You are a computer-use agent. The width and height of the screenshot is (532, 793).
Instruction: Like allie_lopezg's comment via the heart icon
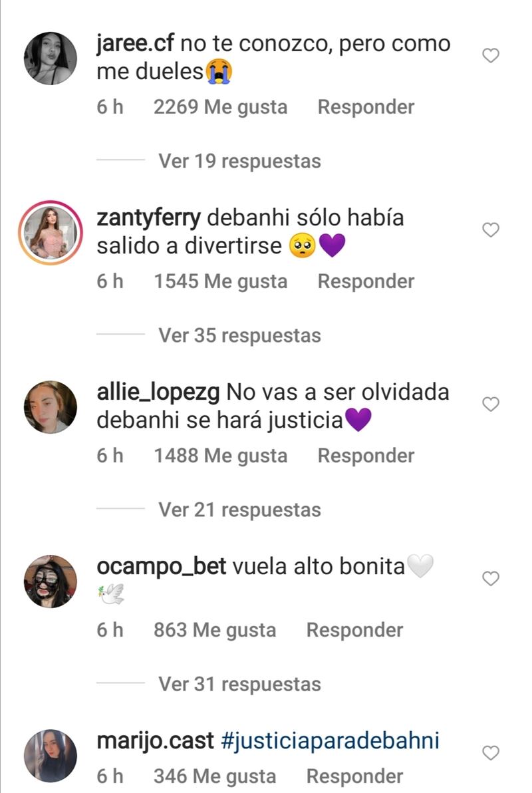pyautogui.click(x=491, y=404)
